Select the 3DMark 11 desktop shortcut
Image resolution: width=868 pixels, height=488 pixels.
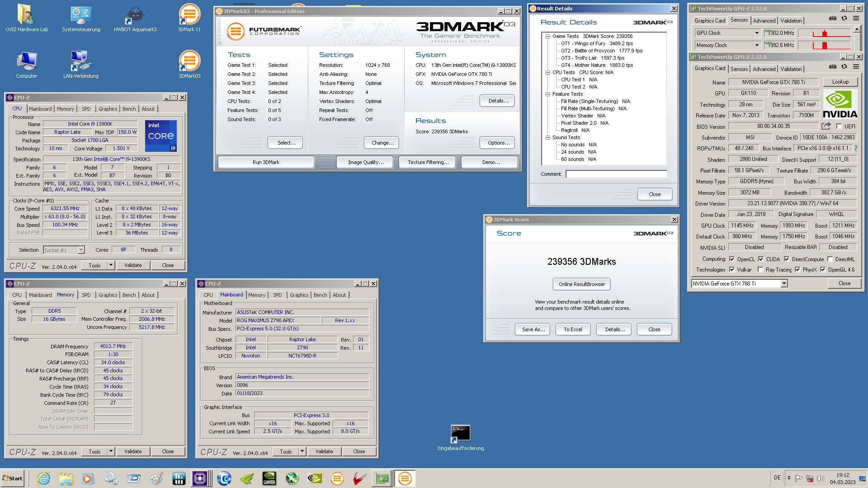coord(189,18)
